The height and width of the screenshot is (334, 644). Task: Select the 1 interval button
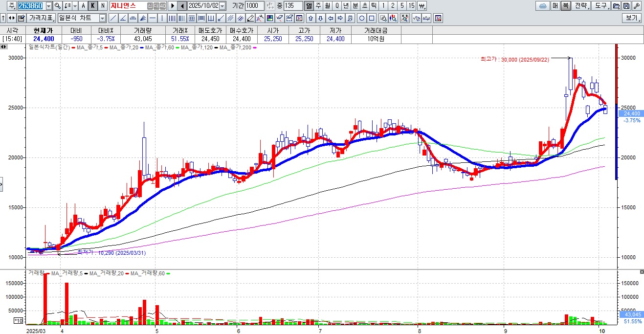383,6
